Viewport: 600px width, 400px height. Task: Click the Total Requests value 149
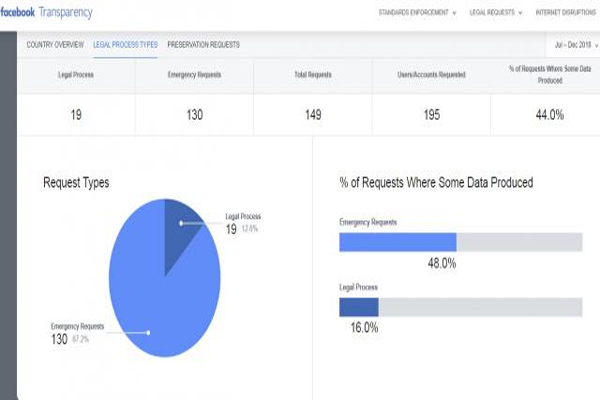point(313,115)
